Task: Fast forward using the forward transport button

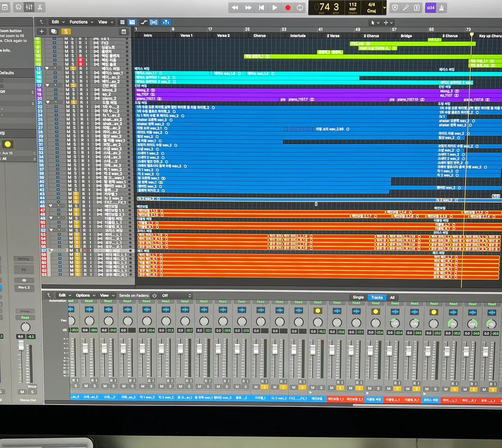Action: tap(248, 8)
